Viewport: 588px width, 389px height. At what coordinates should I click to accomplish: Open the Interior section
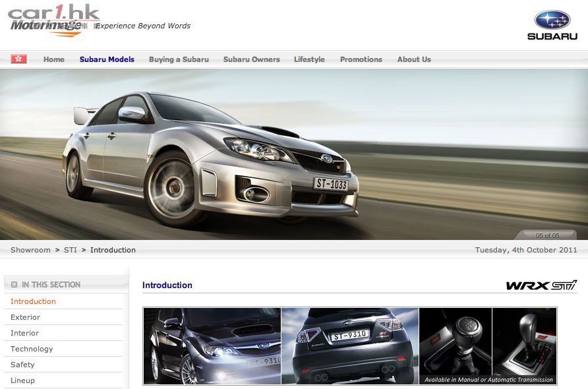[x=24, y=333]
